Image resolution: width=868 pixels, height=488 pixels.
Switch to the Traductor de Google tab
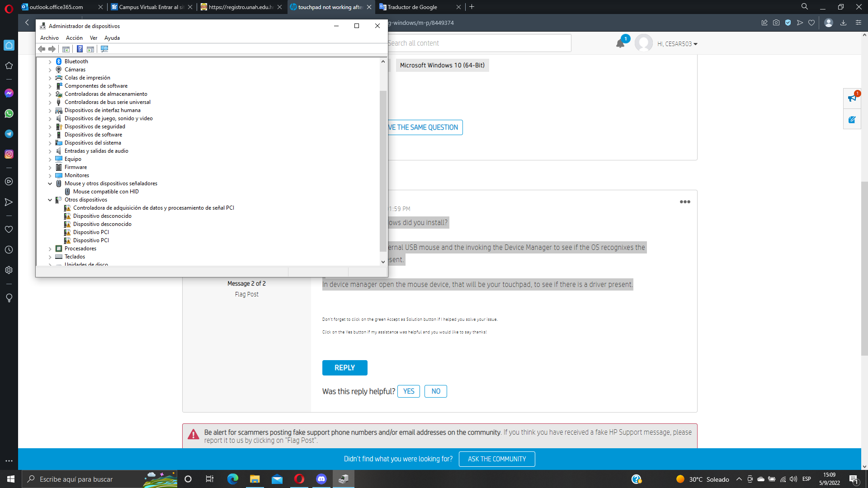coord(412,7)
